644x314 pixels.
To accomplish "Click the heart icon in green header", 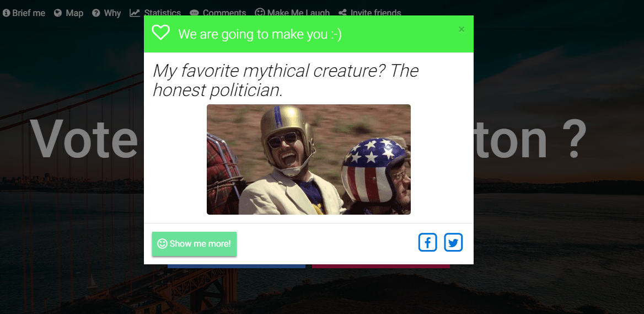I will [160, 33].
